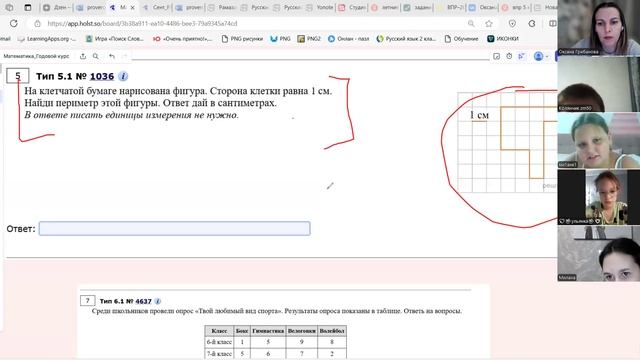640x360 pixels.
Task: Bookmark this page with the star icon
Action: [489, 24]
